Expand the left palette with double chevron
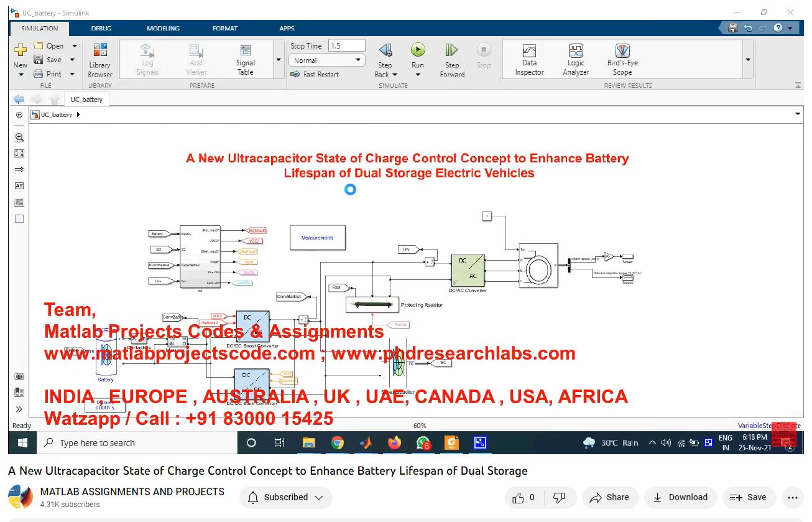Image resolution: width=812 pixels, height=522 pixels. coord(19,409)
